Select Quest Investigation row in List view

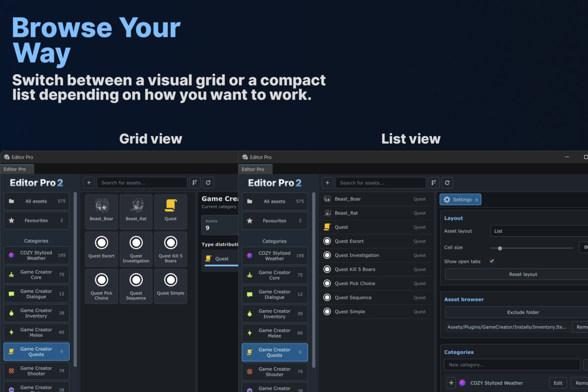pos(375,255)
